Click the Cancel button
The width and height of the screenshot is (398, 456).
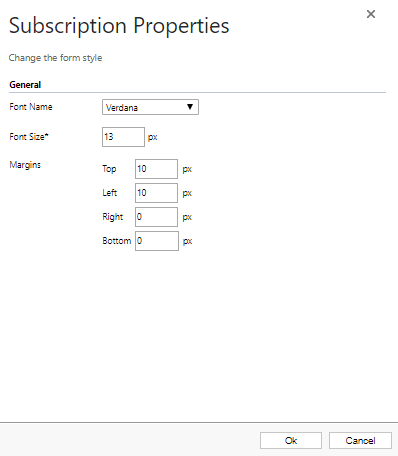[360, 441]
